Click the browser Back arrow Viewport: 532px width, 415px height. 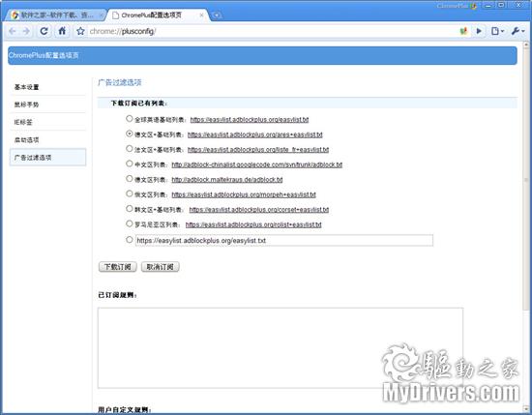coord(13,32)
